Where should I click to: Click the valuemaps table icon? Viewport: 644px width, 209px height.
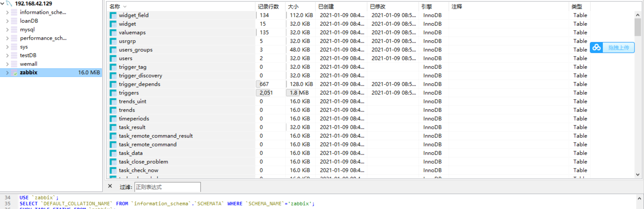tap(113, 32)
